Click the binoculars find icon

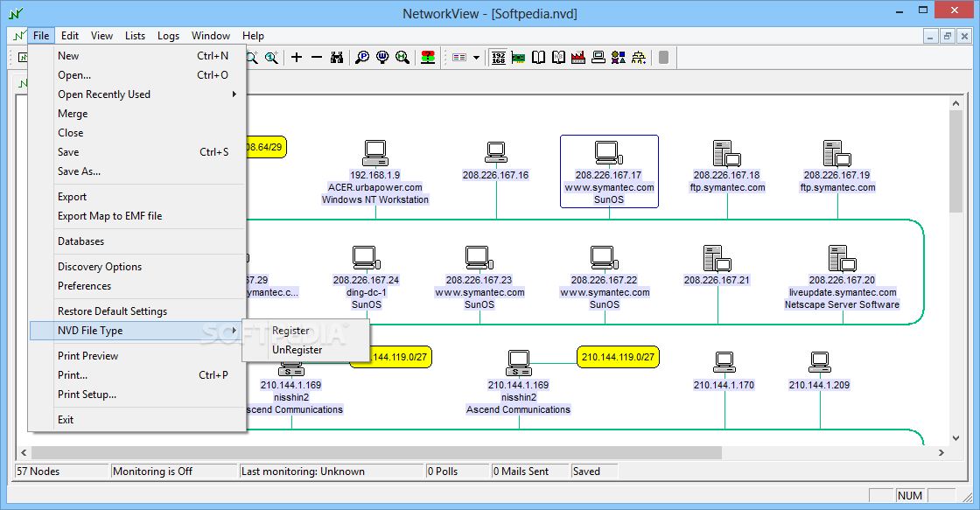coord(337,58)
